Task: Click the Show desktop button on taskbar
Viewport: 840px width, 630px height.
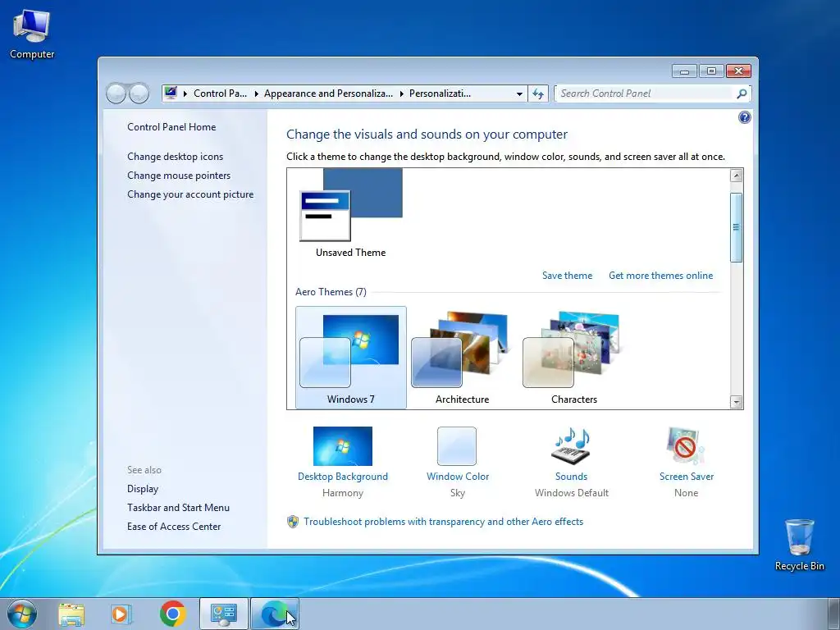Action: [x=833, y=614]
